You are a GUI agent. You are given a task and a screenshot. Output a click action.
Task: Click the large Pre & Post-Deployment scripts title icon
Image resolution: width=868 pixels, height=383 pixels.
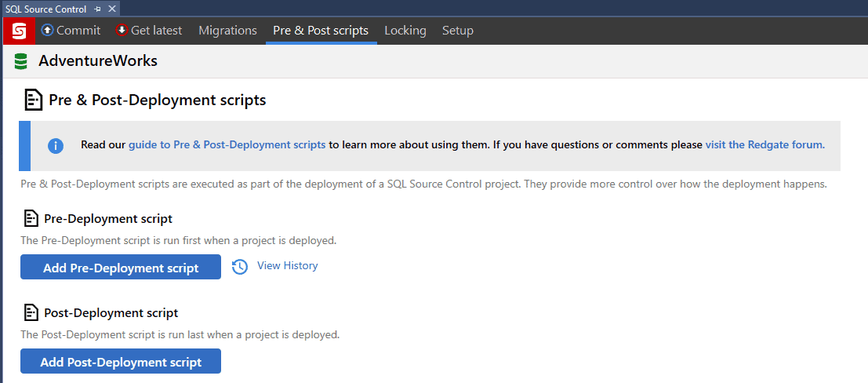34,100
